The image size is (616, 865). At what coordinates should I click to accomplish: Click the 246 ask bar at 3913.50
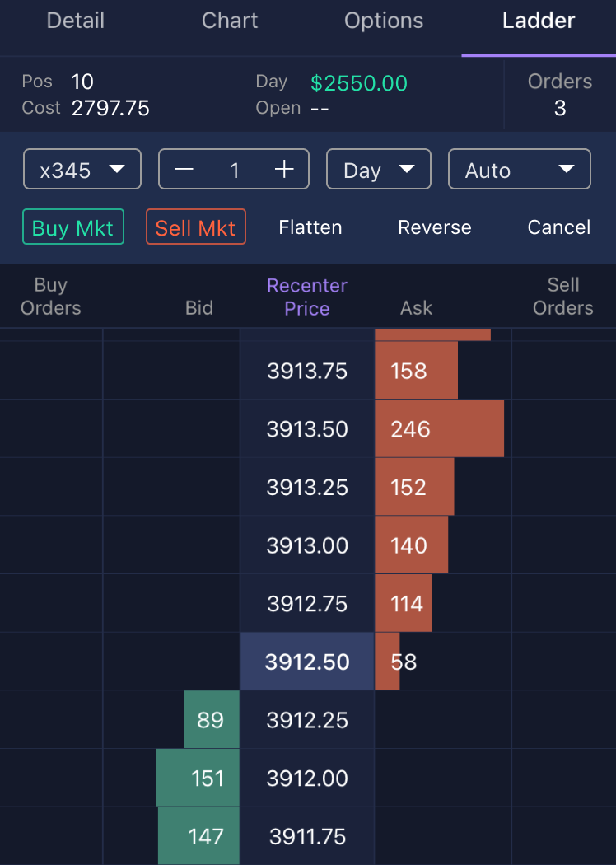click(x=438, y=429)
